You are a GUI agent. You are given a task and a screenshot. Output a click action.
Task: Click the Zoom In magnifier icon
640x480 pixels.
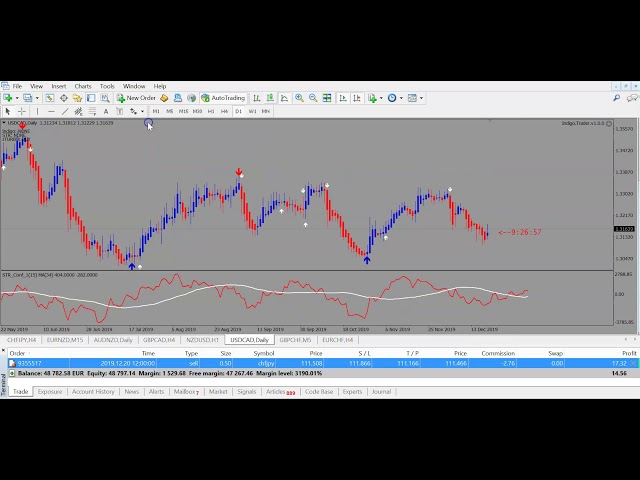(299, 98)
